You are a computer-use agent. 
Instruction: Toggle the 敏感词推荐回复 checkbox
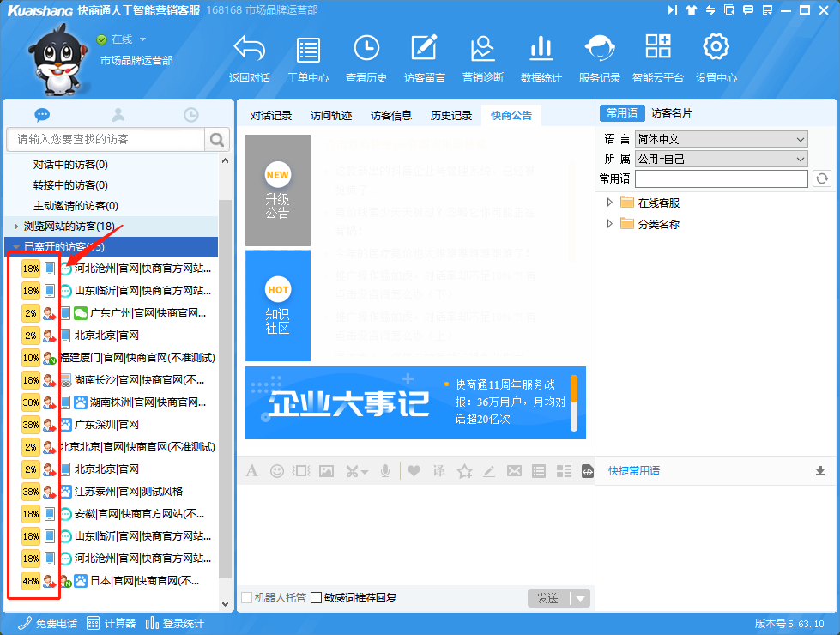coord(316,597)
